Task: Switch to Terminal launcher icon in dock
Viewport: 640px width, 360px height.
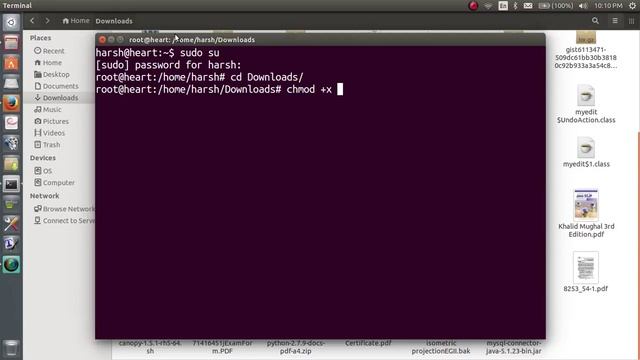Action: click(11, 184)
